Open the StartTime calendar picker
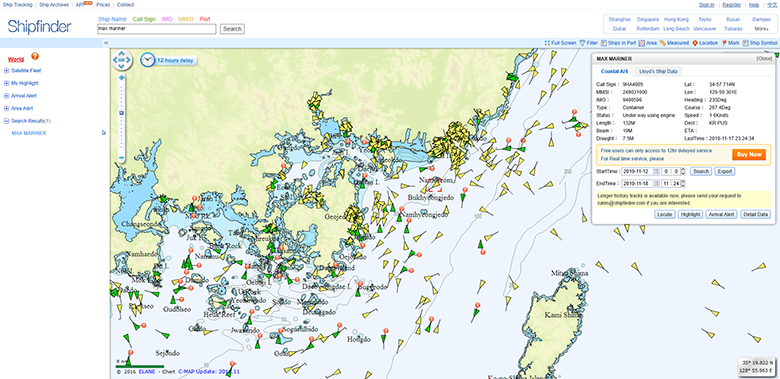Viewport: 780px width, 379px height. click(x=656, y=172)
